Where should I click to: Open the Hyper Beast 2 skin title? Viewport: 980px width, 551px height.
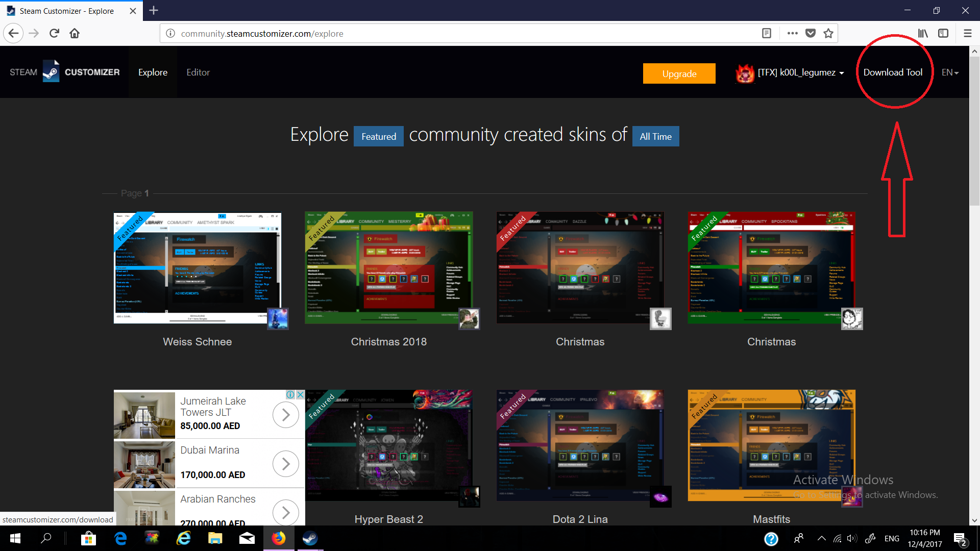pos(389,519)
